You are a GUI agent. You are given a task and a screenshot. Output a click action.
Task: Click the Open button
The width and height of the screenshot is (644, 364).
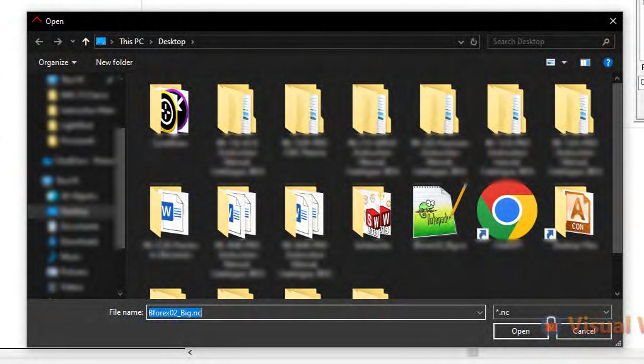520,331
